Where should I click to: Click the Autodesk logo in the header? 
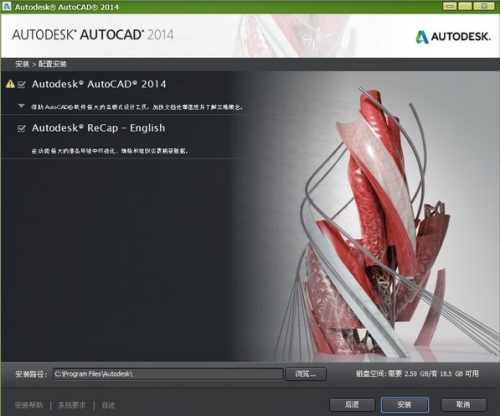[453, 36]
